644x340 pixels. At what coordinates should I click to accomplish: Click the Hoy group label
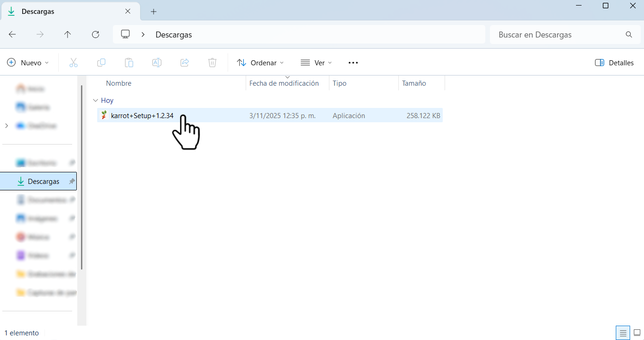(107, 100)
